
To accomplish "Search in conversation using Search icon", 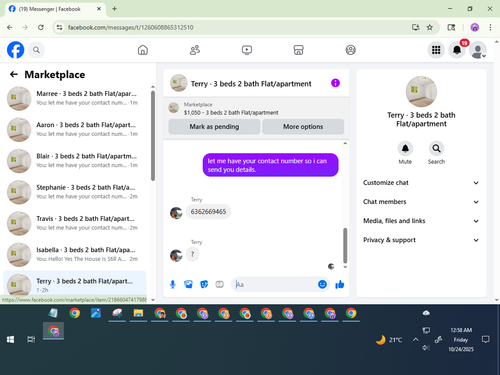I will pyautogui.click(x=436, y=149).
